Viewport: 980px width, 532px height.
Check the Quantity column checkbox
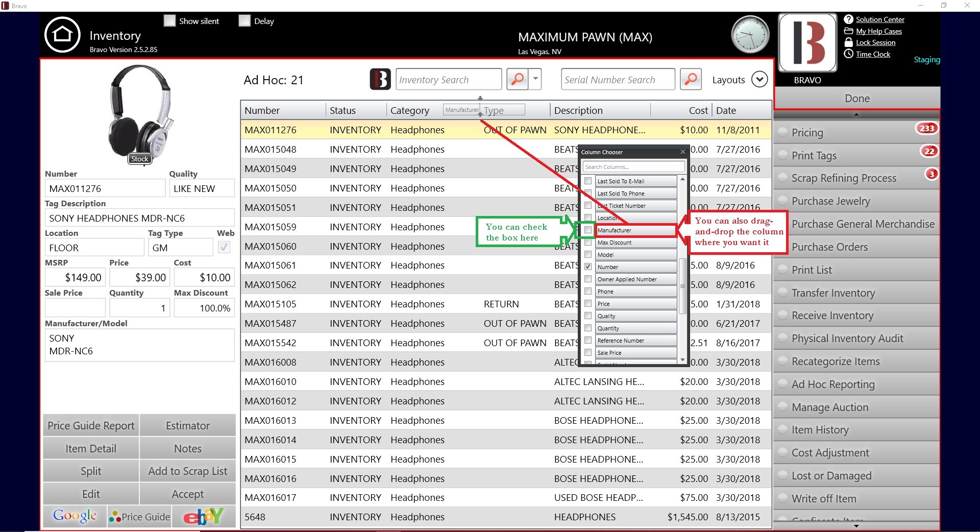588,328
